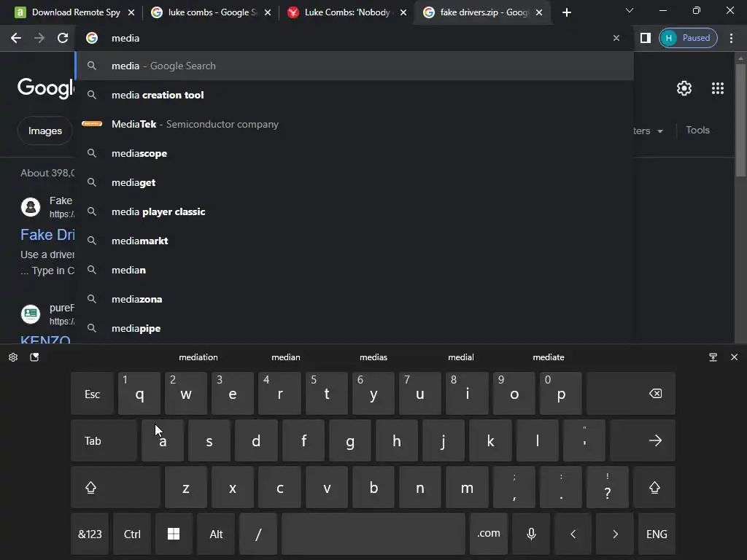Open touch keyboard settings gear
The height and width of the screenshot is (560, 747).
[x=13, y=357]
